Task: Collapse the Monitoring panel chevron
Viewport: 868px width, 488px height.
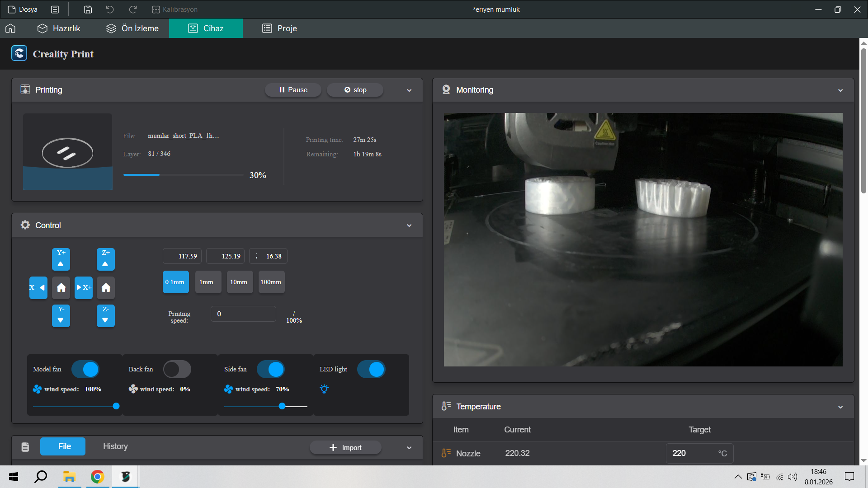Action: tap(840, 90)
